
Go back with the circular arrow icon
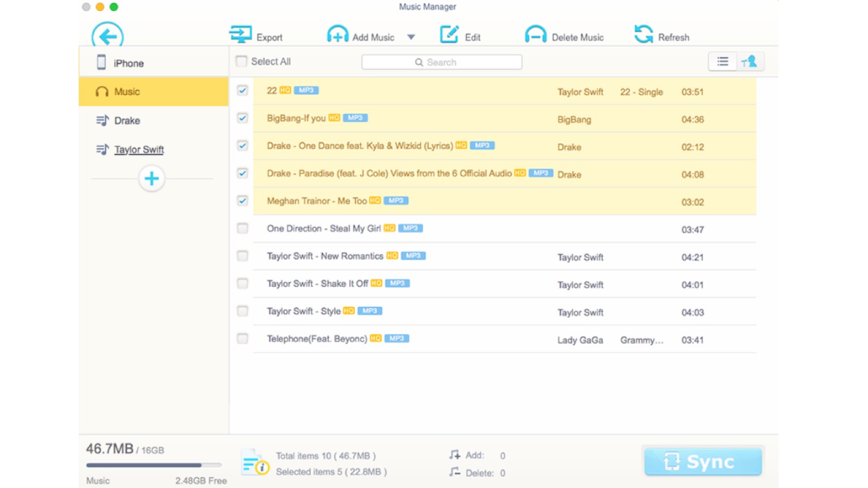click(107, 36)
